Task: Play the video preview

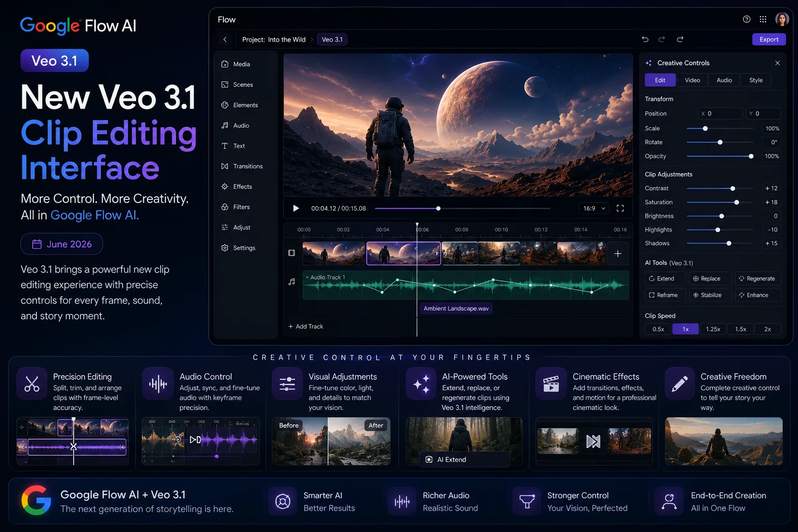Action: click(x=296, y=208)
